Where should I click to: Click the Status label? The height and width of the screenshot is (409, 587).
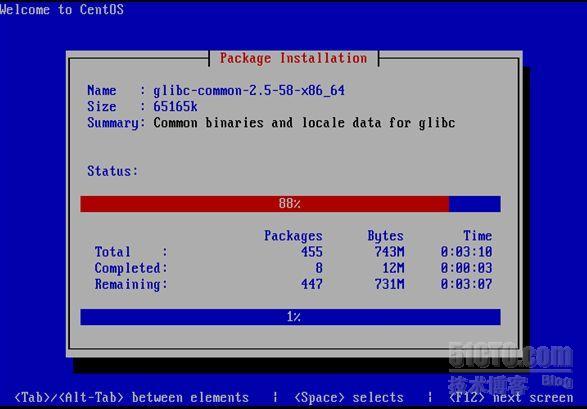[113, 171]
